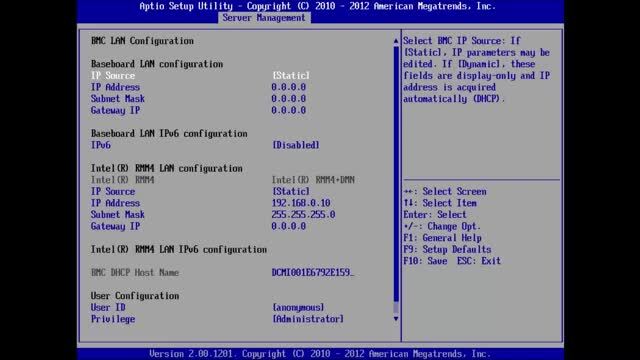Select Baseboard Subnet Mask label
640x360 pixels.
point(118,99)
